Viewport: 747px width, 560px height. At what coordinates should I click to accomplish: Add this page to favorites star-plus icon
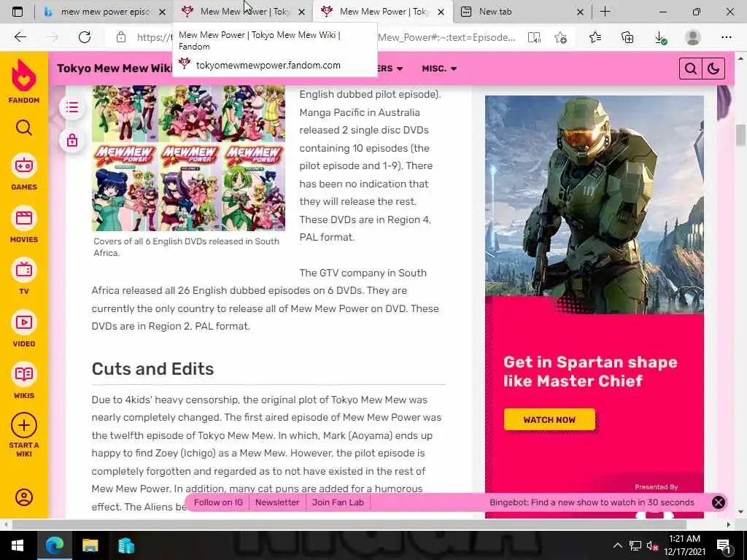tap(561, 38)
